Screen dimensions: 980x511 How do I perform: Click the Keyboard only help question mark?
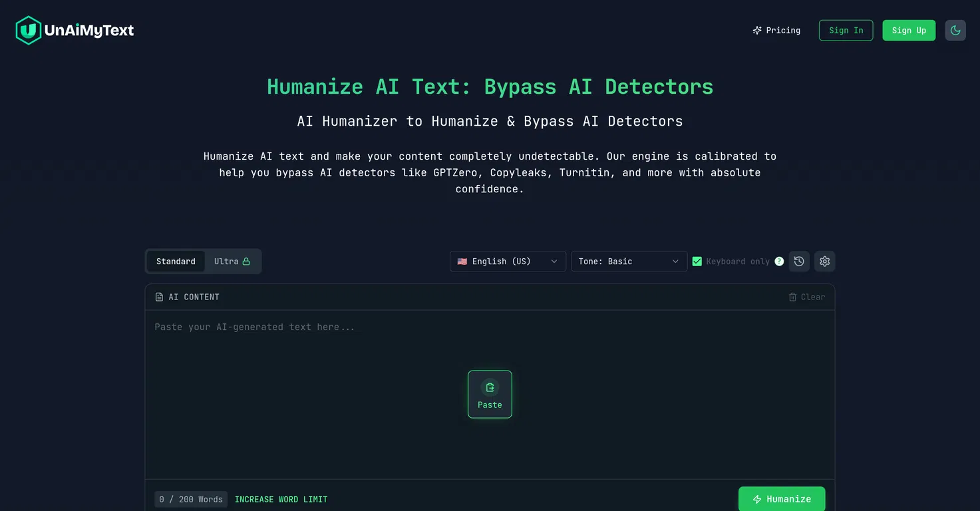[x=779, y=261]
